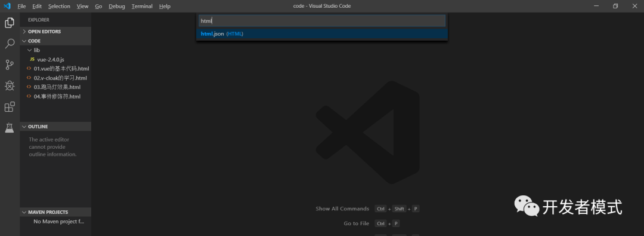
Task: Open the Terminal menu
Action: tap(142, 6)
